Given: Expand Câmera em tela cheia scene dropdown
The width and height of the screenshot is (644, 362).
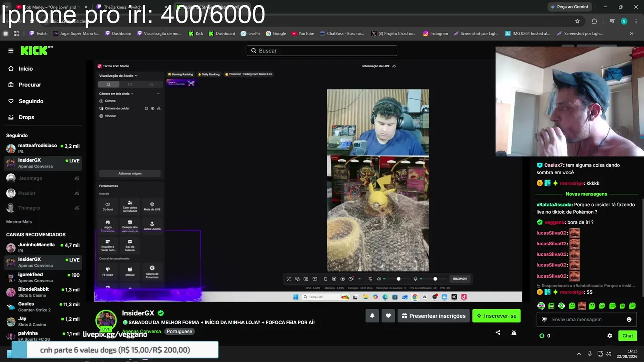Looking at the screenshot, I should (116, 94).
